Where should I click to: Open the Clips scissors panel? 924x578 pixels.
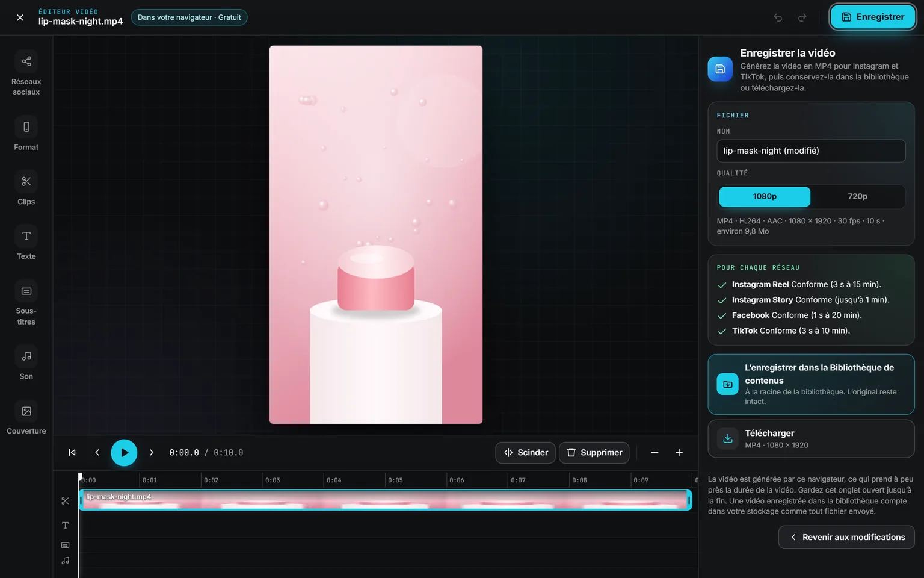[26, 188]
